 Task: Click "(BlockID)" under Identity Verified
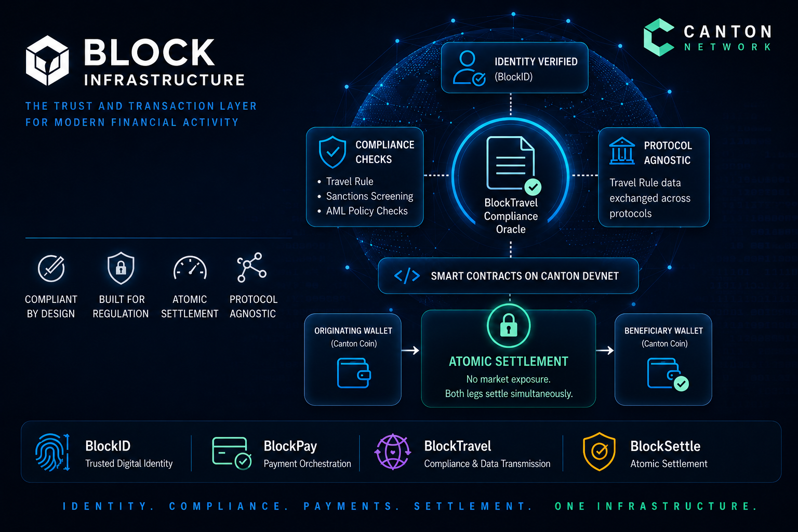[514, 77]
